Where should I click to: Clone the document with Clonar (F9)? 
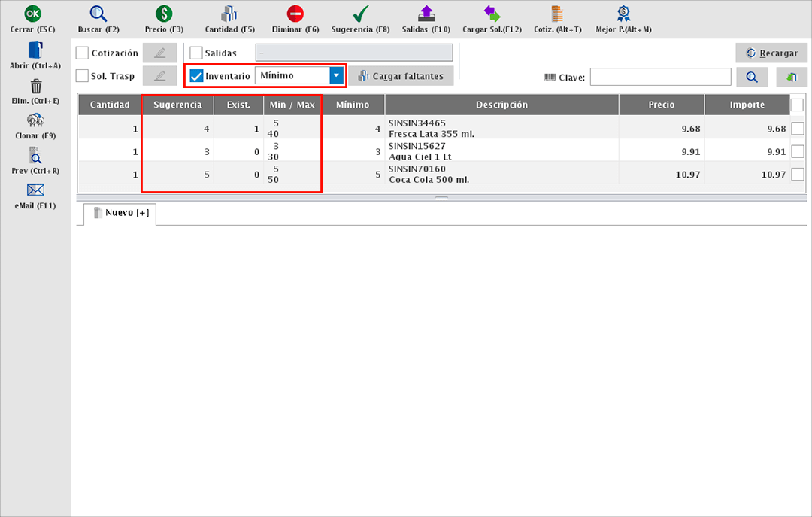[35, 120]
